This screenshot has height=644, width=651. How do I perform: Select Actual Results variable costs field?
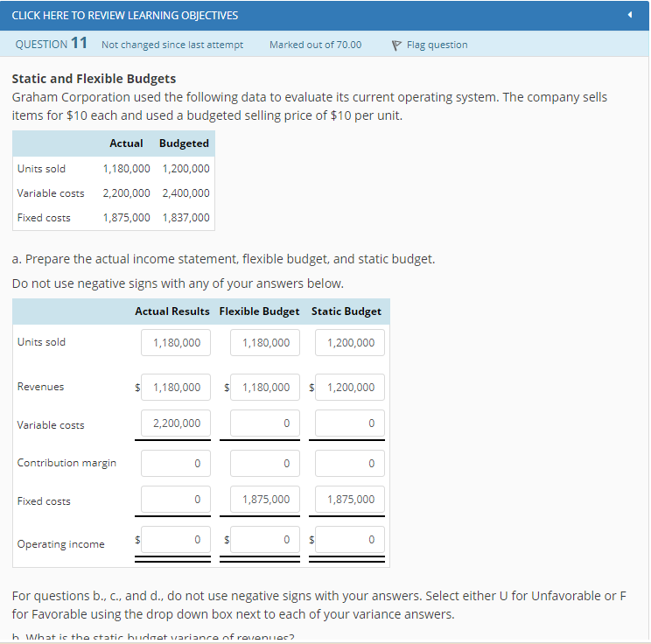(176, 423)
